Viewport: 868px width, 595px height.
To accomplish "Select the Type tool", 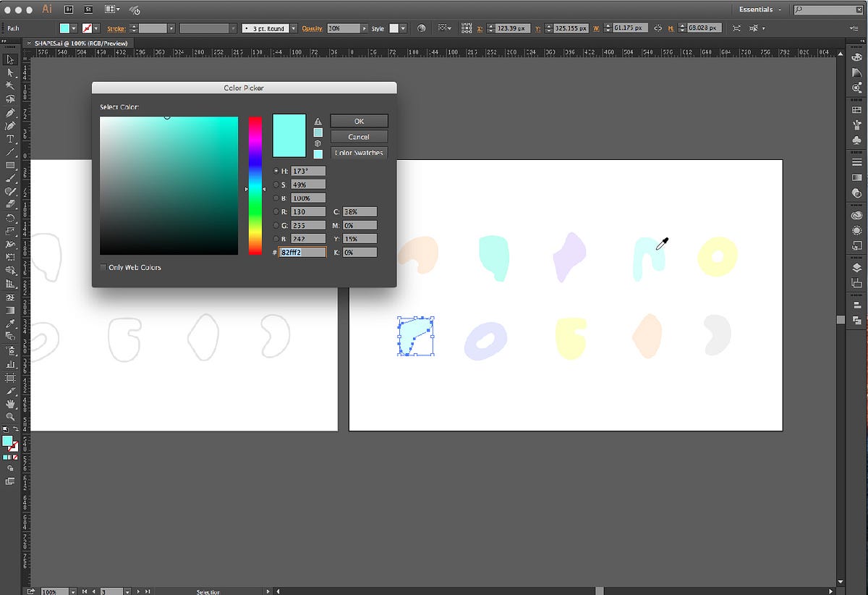I will [10, 139].
